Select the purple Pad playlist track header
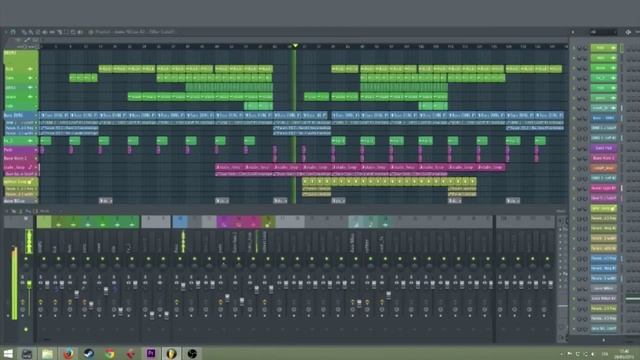Screen dimensions: 640x360 coord(20,150)
